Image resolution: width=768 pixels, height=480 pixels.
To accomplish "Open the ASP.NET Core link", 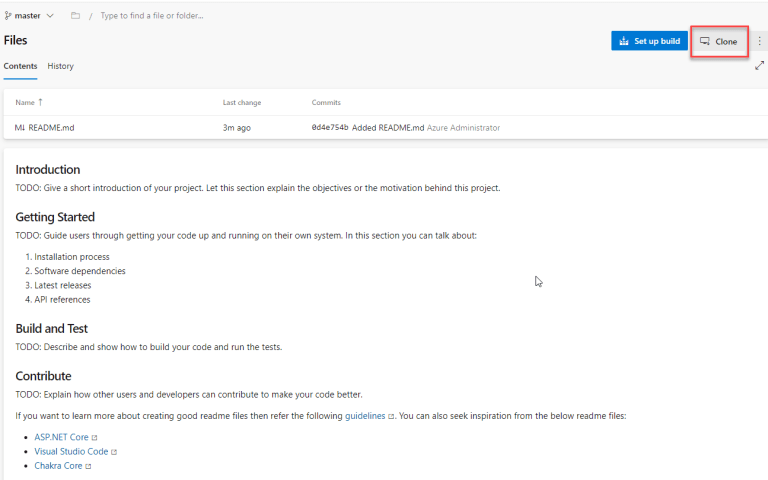I will 61,437.
